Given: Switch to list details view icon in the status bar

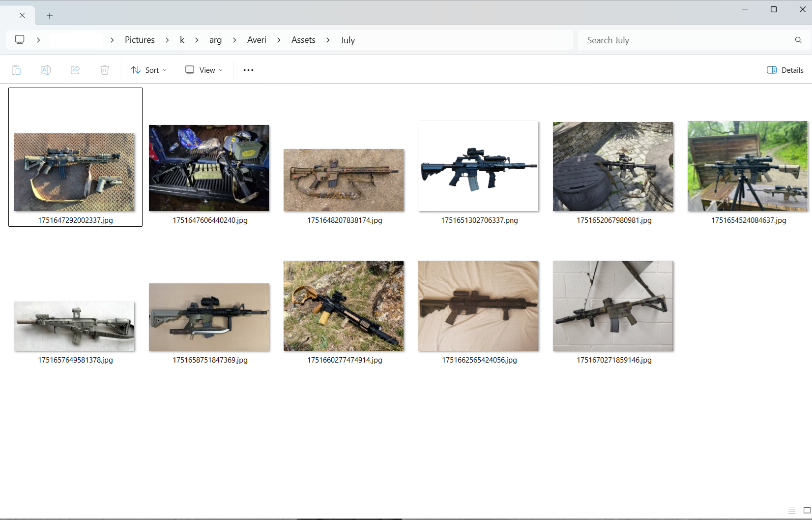Looking at the screenshot, I should click(x=792, y=511).
